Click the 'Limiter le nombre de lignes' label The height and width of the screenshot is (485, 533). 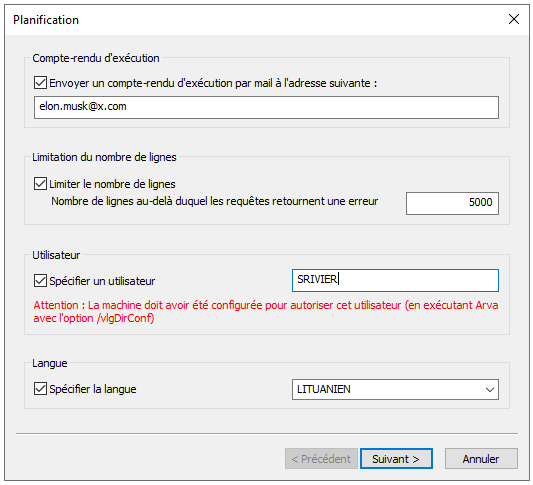112,184
